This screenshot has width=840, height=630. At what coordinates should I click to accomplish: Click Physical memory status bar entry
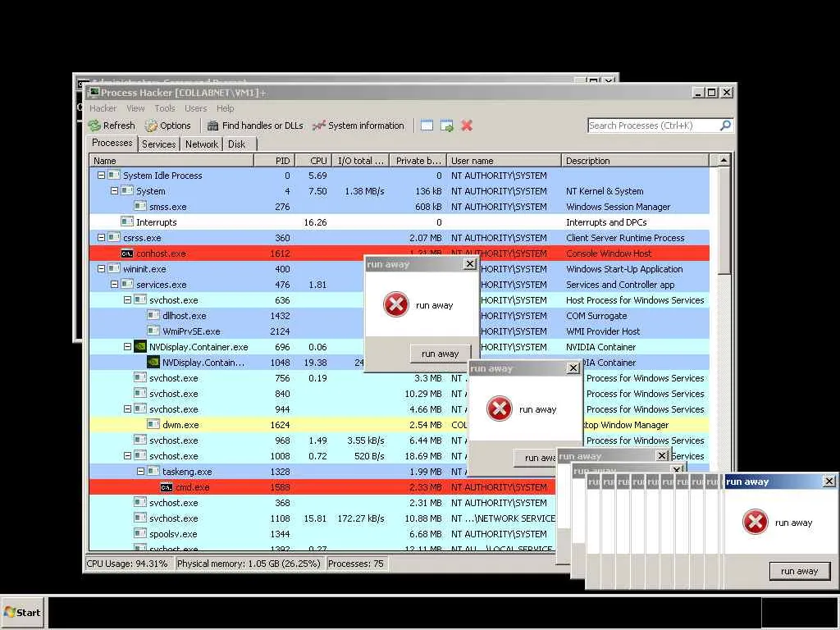pyautogui.click(x=249, y=564)
